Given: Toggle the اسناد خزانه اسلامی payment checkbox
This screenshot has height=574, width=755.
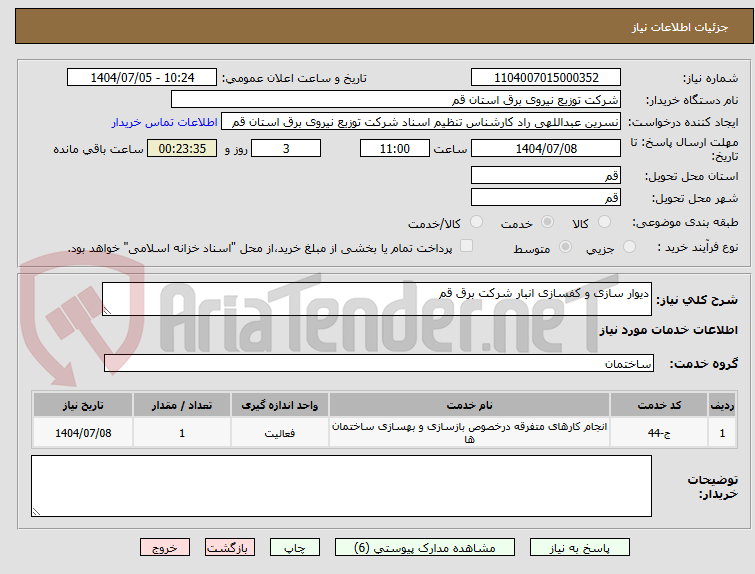Looking at the screenshot, I should pyautogui.click(x=466, y=246).
